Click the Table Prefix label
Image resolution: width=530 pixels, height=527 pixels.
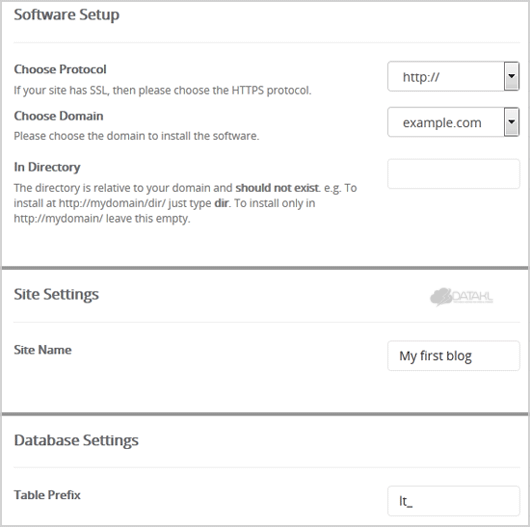point(47,495)
